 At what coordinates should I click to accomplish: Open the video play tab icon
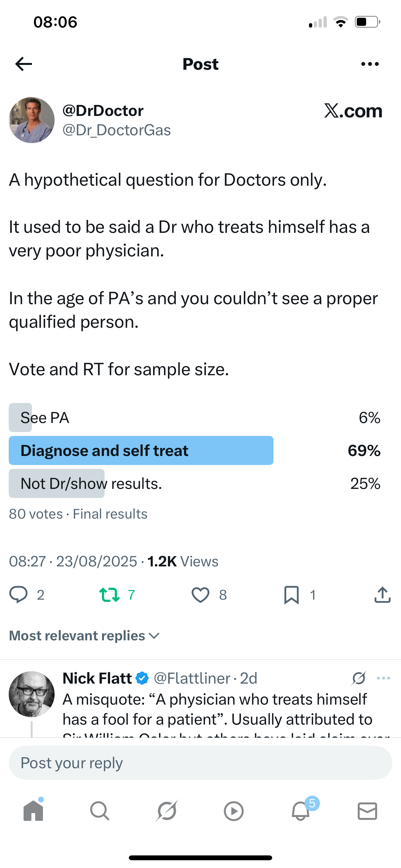[233, 811]
